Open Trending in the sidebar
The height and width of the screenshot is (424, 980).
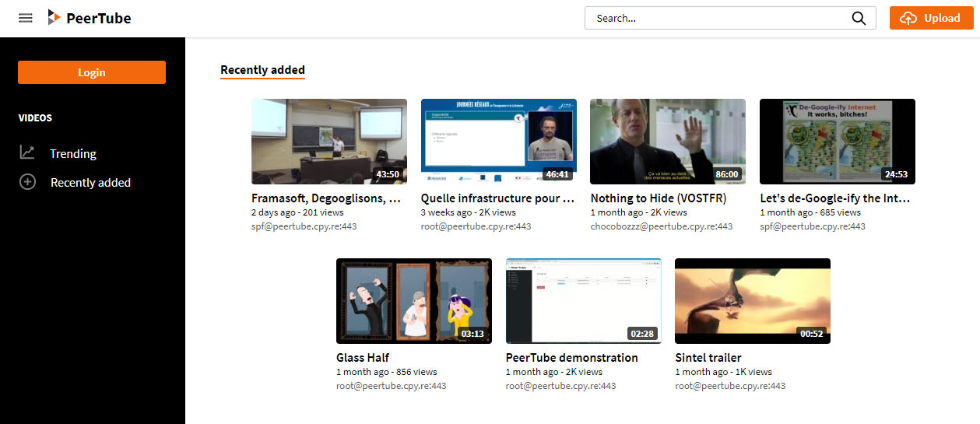click(73, 153)
